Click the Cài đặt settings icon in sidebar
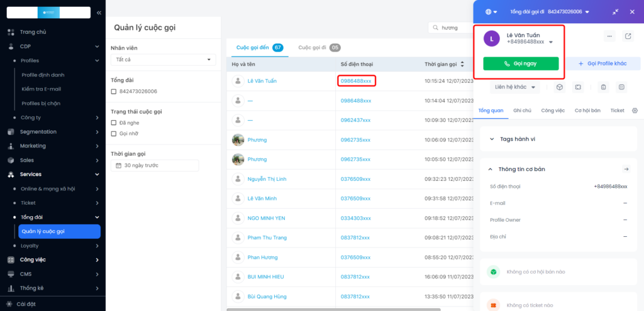The width and height of the screenshot is (644, 311). click(10, 304)
